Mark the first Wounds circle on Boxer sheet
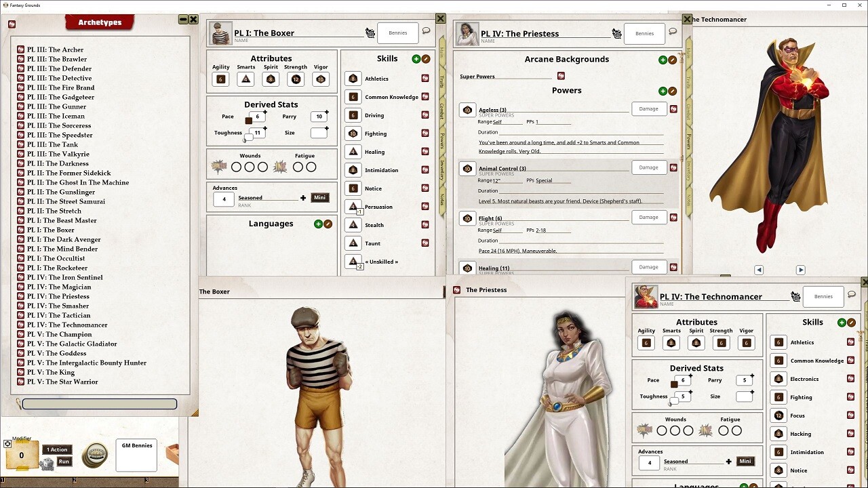The height and width of the screenshot is (488, 868). [x=236, y=167]
